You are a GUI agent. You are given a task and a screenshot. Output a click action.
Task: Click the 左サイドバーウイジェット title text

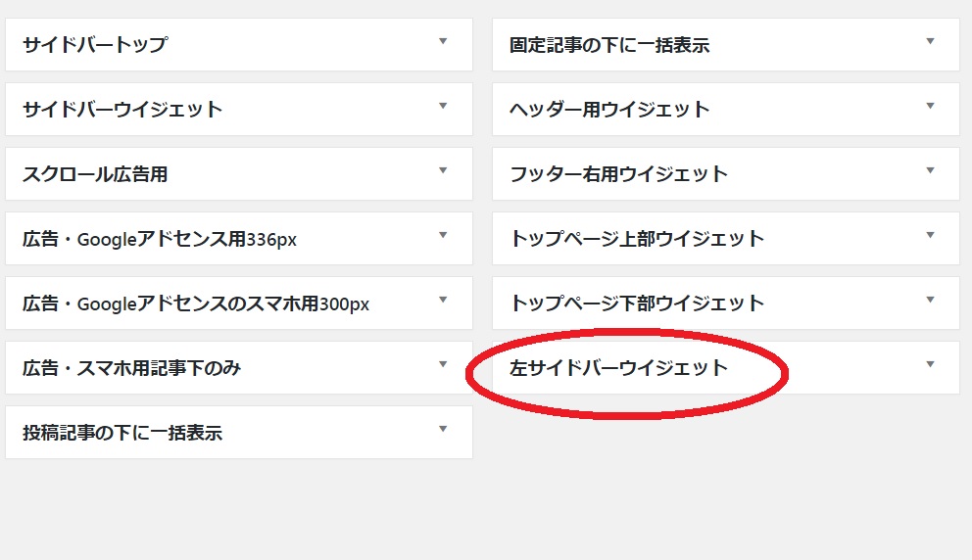618,368
